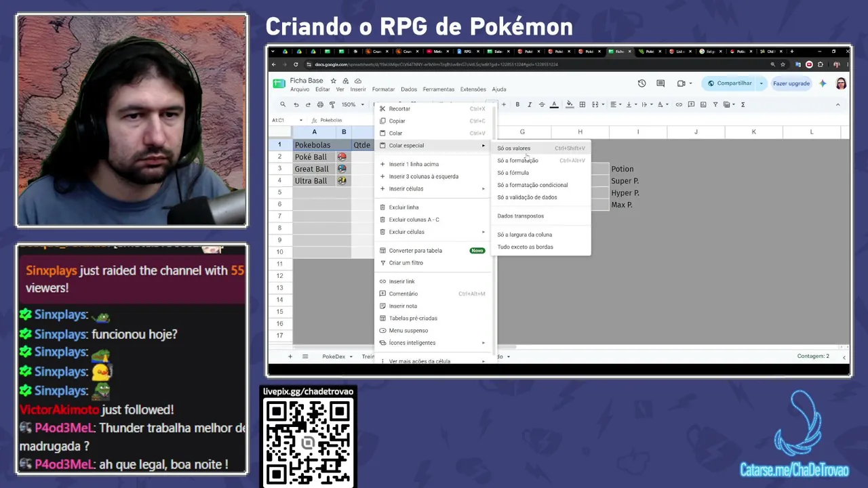868x488 pixels.
Task: Click the create filter funnel icon
Action: (715, 104)
